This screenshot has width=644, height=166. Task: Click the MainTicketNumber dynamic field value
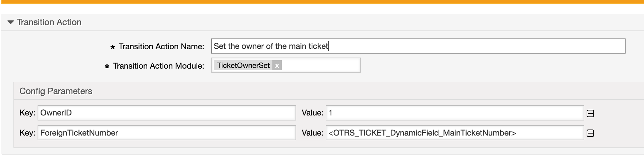tap(454, 133)
